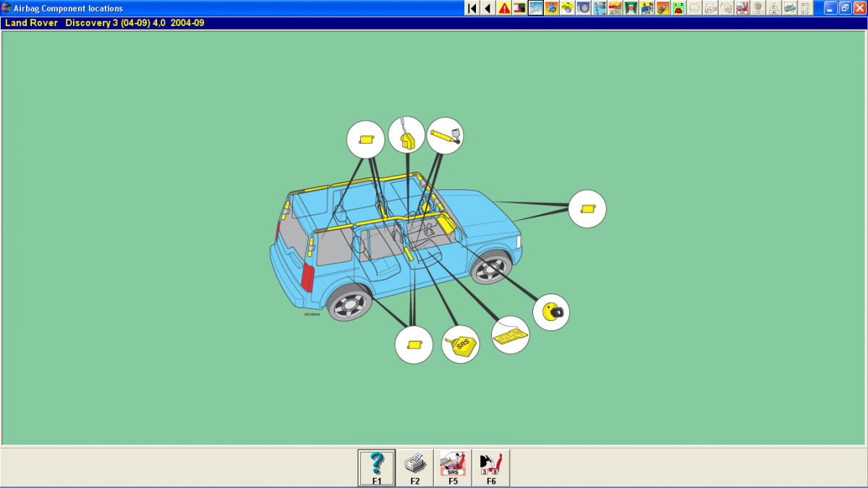The width and height of the screenshot is (868, 488).
Task: Select the yellow sensor callout at top left
Action: pyautogui.click(x=366, y=140)
